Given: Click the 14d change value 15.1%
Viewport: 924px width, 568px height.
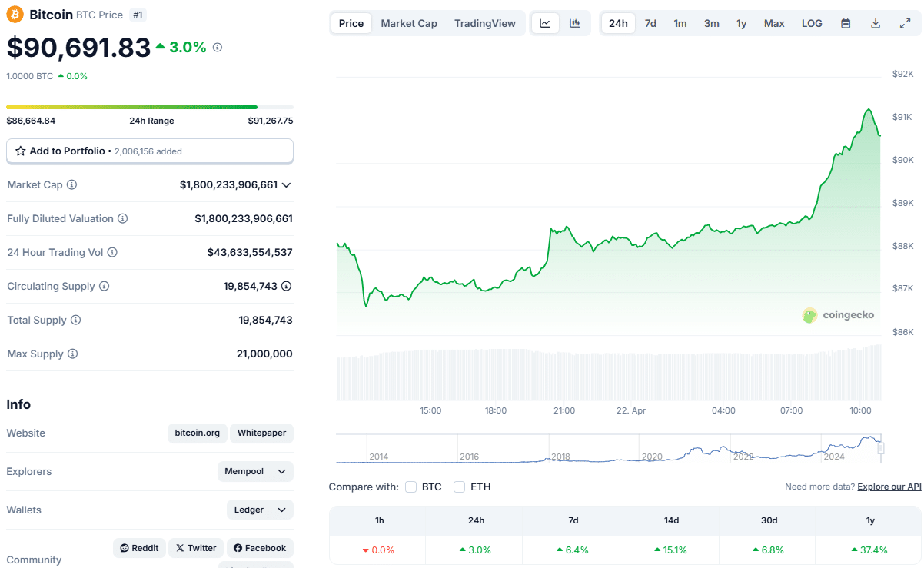Looking at the screenshot, I should click(x=670, y=550).
